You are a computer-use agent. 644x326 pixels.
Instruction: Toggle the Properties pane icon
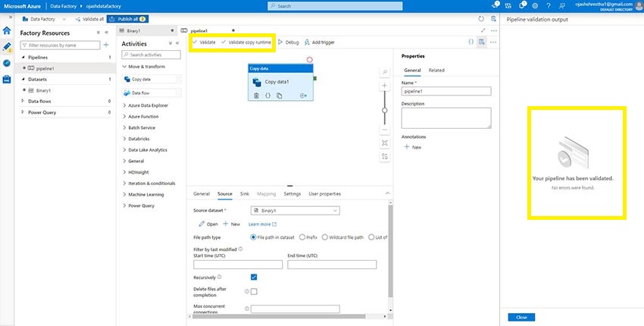(482, 42)
